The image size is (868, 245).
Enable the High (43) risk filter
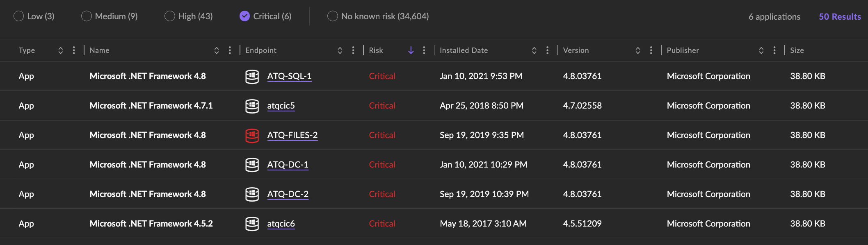click(170, 16)
